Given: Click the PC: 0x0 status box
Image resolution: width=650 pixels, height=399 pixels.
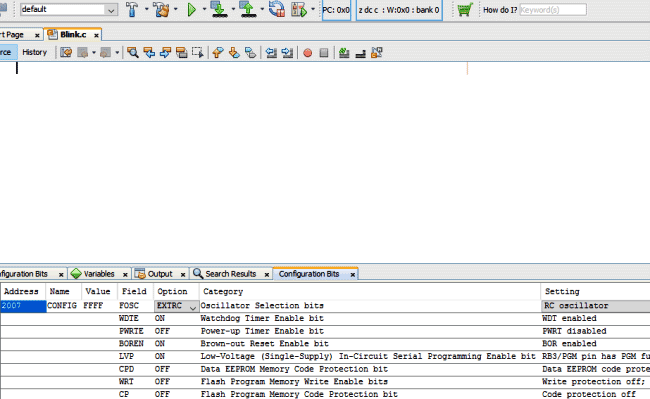Looking at the screenshot, I should click(336, 10).
